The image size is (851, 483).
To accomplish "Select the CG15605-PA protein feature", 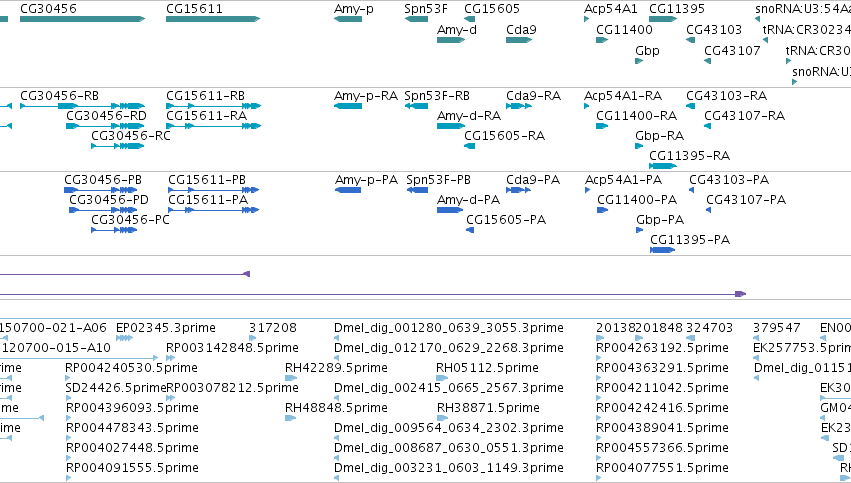I will click(x=470, y=230).
